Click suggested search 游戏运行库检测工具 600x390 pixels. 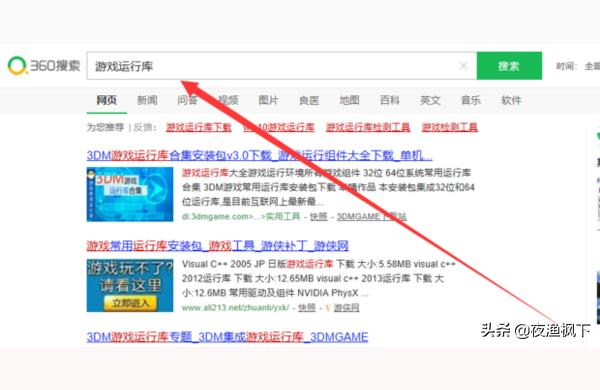pos(368,127)
